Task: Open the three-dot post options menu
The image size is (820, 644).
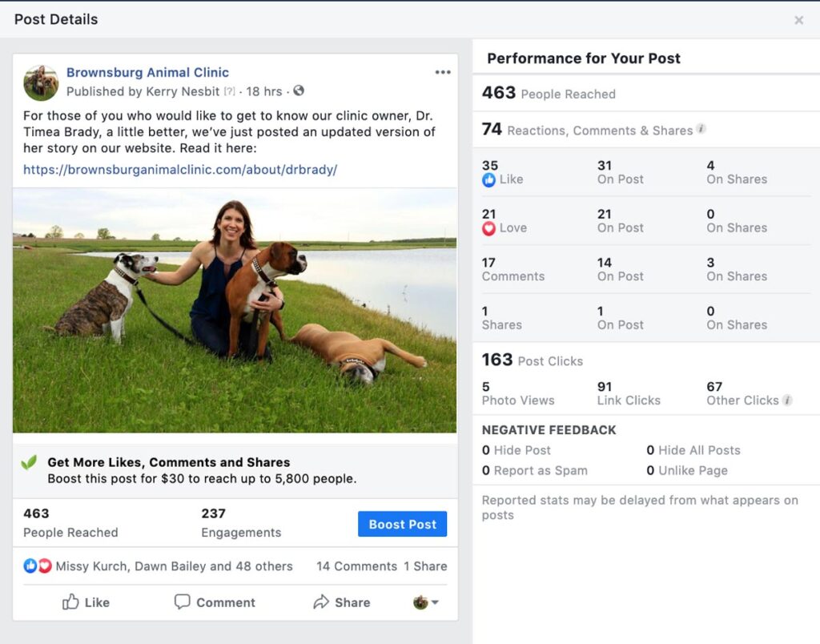Action: pos(442,72)
